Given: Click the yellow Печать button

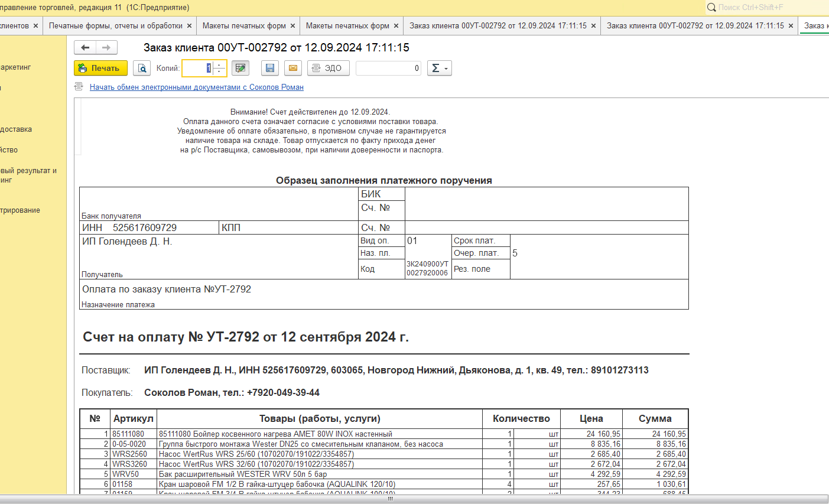Looking at the screenshot, I should pos(100,69).
